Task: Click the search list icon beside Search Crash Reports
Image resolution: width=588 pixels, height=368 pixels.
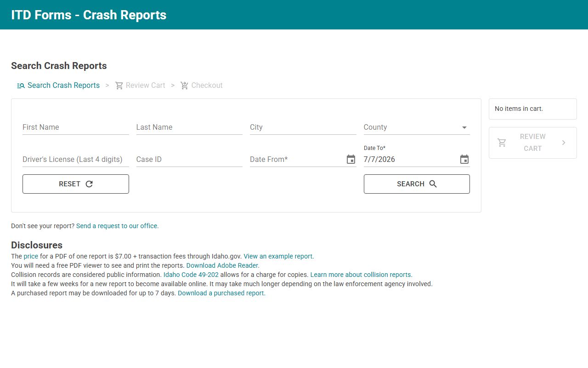Action: pyautogui.click(x=21, y=86)
